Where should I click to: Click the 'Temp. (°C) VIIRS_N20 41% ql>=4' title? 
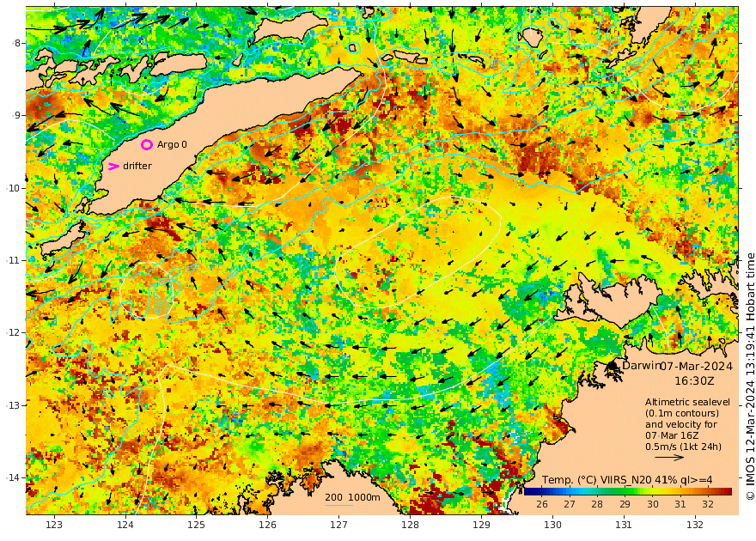click(x=627, y=480)
